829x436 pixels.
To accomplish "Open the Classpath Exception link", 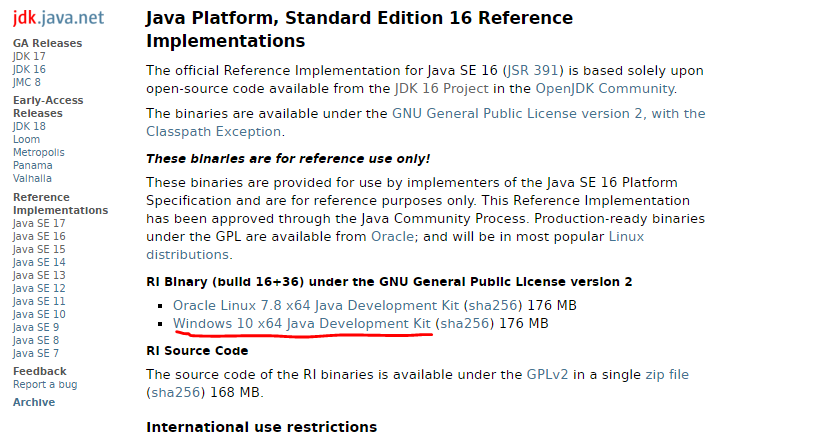I will tap(214, 132).
